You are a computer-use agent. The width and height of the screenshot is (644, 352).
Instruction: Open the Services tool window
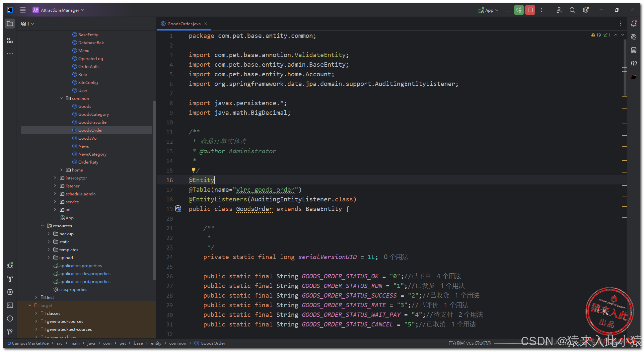[10, 292]
